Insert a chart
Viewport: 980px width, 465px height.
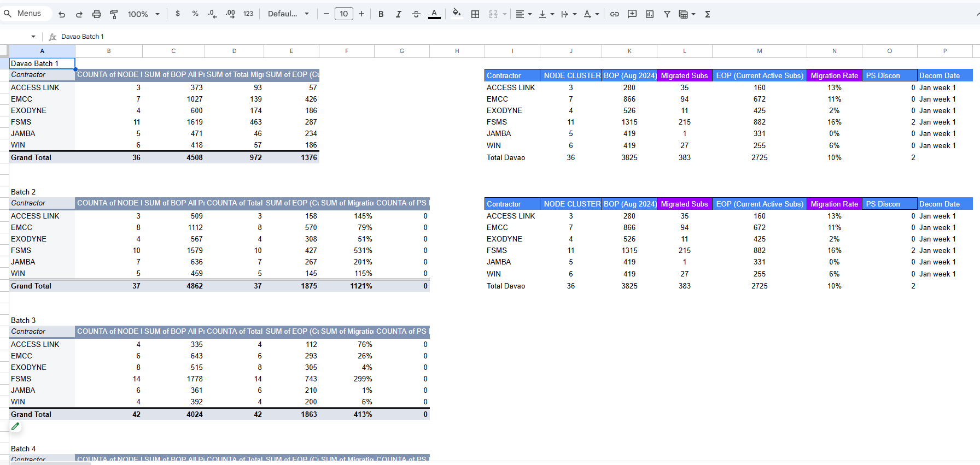[x=650, y=14]
